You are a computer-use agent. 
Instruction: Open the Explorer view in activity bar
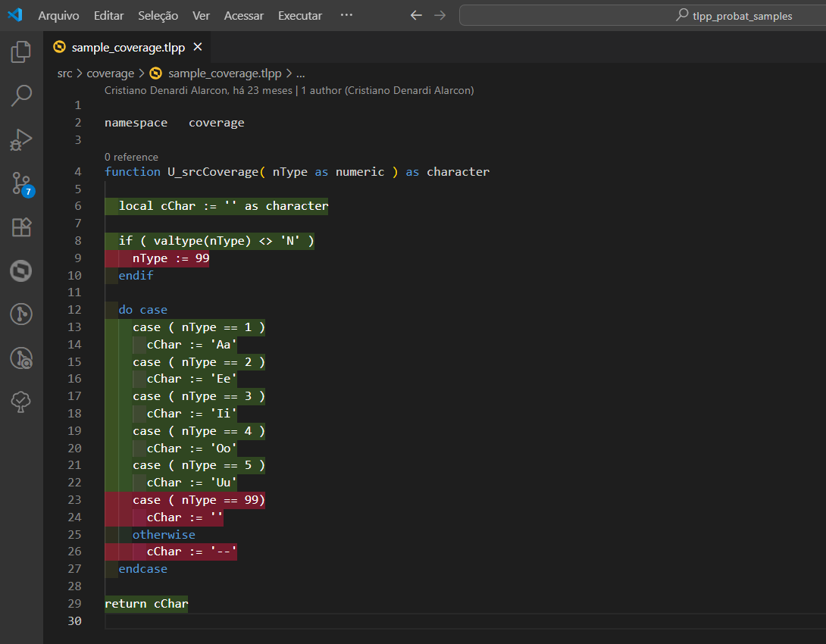click(21, 52)
